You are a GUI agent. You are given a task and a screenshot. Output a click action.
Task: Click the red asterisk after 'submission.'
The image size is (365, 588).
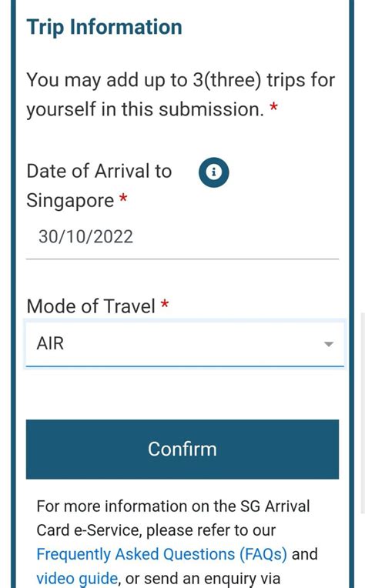click(x=274, y=107)
